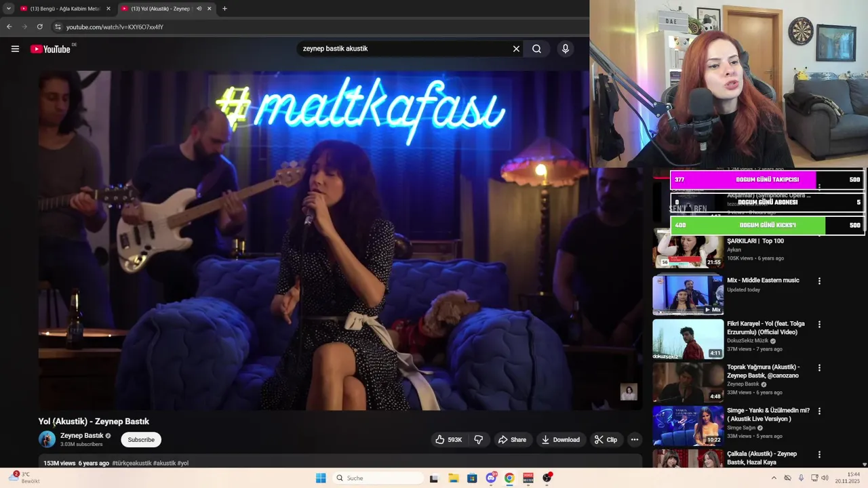Open options menu for Simge - Yankı video
Screen dimensions: 868x488
coord(819,411)
